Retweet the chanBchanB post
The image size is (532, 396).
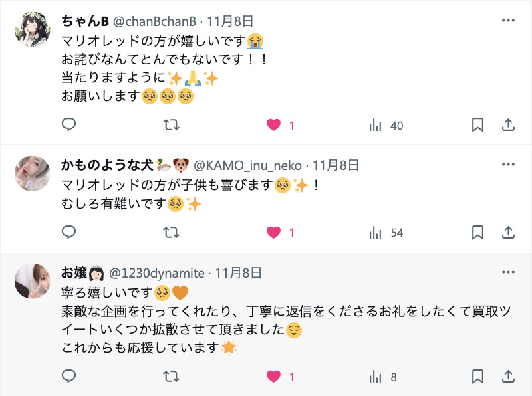tap(171, 125)
